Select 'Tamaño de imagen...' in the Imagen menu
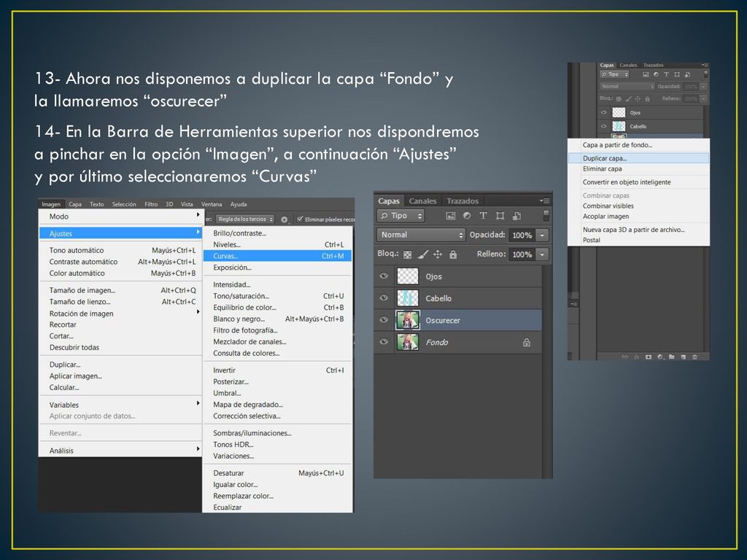The height and width of the screenshot is (560, 747). pos(120,290)
